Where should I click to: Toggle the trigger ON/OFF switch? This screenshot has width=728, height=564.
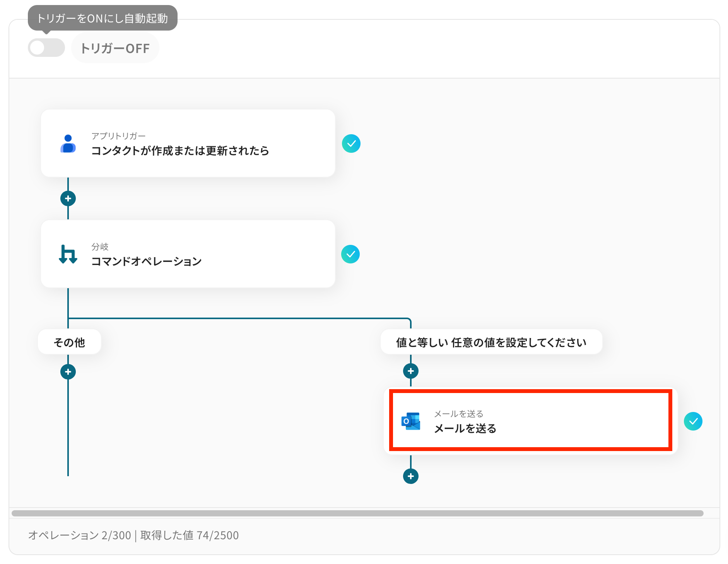pyautogui.click(x=46, y=48)
